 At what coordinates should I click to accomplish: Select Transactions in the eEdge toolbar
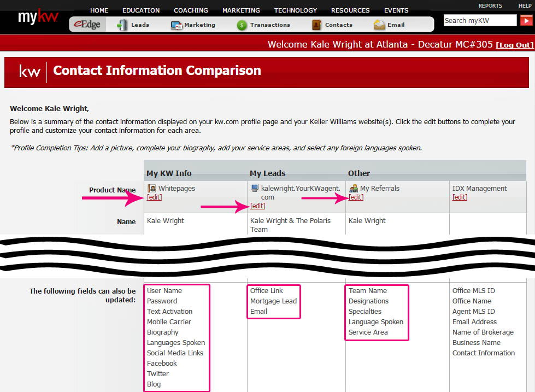pos(270,25)
